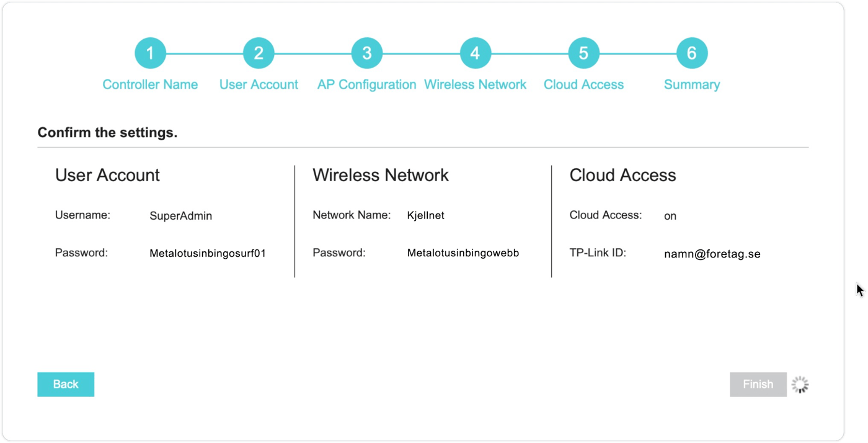This screenshot has width=868, height=443.
Task: Click the Summary step label
Action: pos(691,84)
